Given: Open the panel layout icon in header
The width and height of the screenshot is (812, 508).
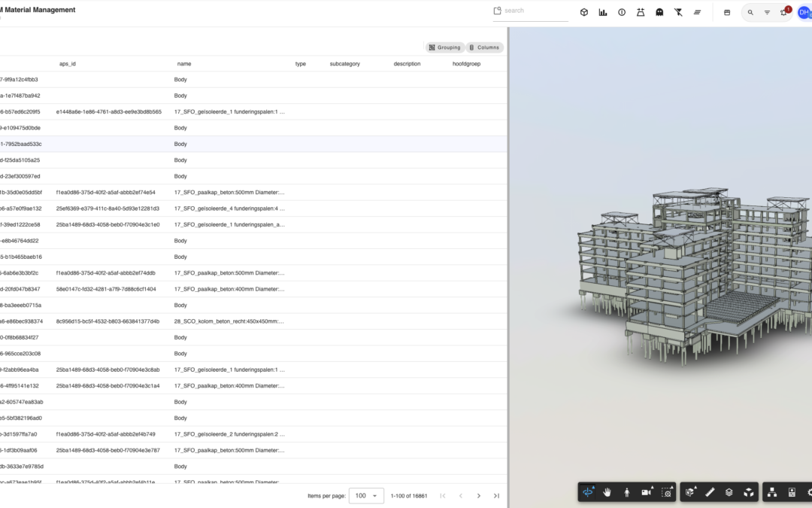Looking at the screenshot, I should pyautogui.click(x=727, y=13).
